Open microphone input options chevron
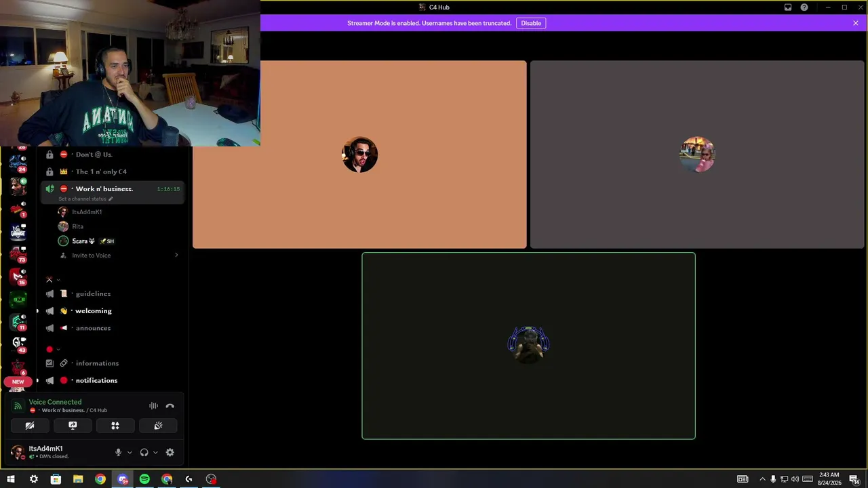The image size is (868, 488). coord(130,452)
